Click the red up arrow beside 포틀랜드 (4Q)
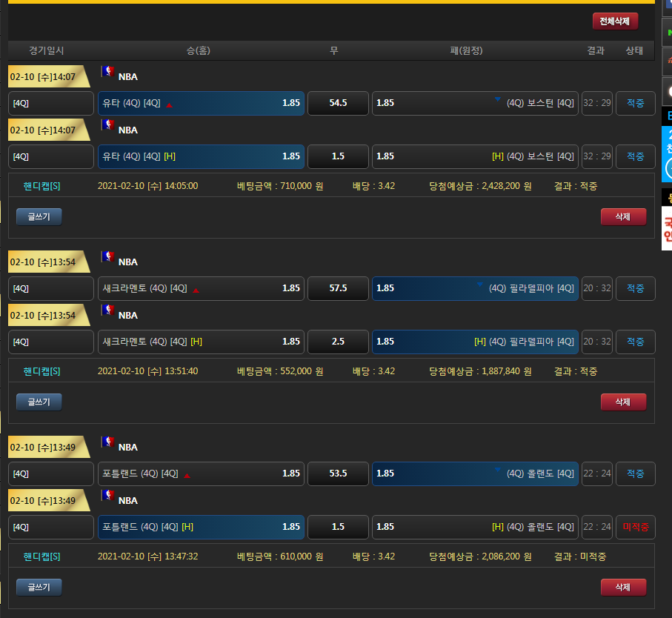The height and width of the screenshot is (618, 672). (187, 476)
